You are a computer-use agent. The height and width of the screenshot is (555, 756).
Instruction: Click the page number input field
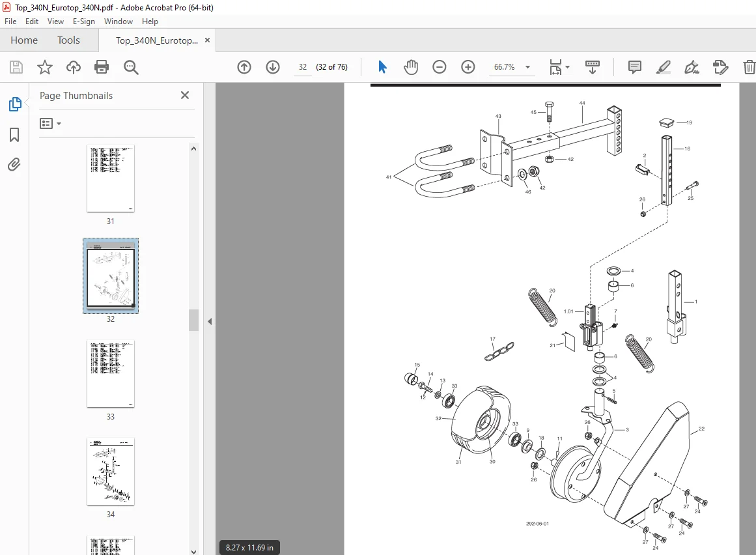[x=303, y=67]
